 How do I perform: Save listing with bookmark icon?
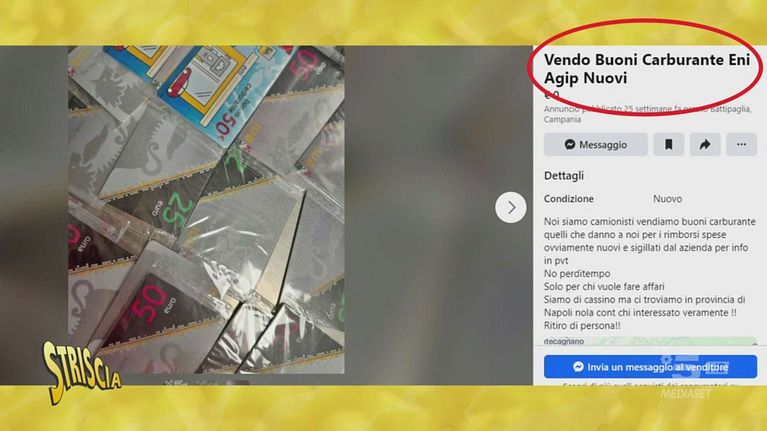(x=668, y=144)
